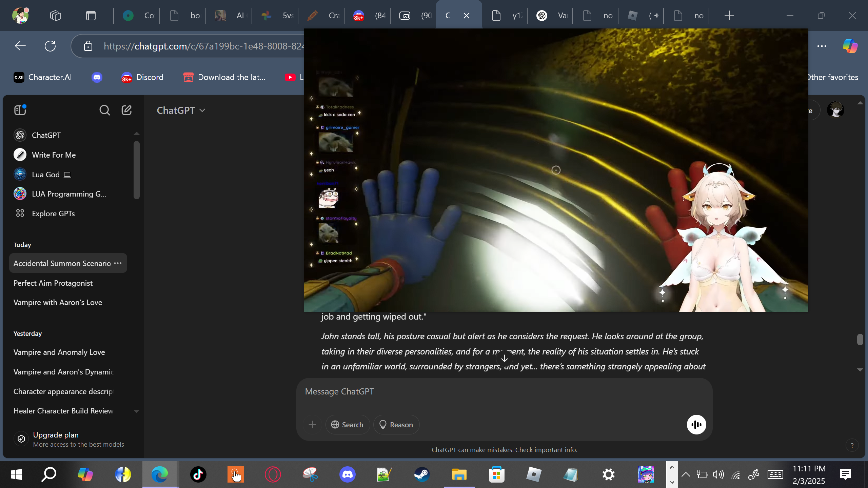The width and height of the screenshot is (868, 488).
Task: Start a new chat with the compose icon
Action: point(126,110)
